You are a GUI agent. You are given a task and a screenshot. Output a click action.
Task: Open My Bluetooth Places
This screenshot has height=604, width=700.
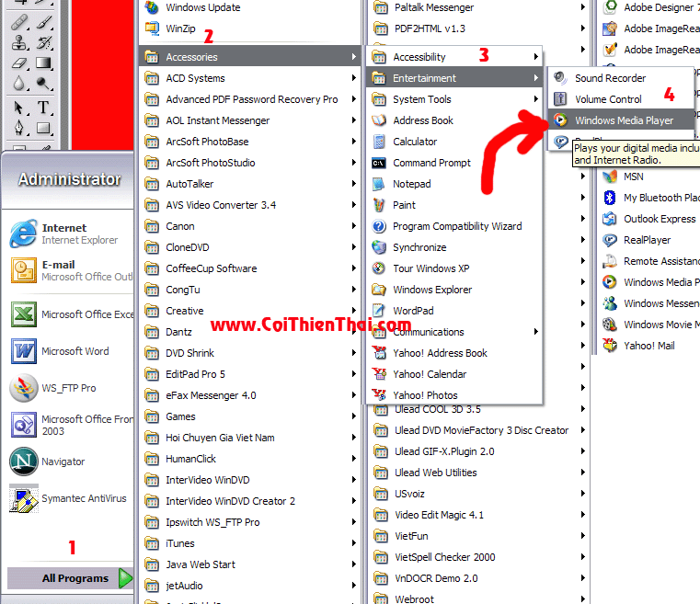pyautogui.click(x=650, y=198)
